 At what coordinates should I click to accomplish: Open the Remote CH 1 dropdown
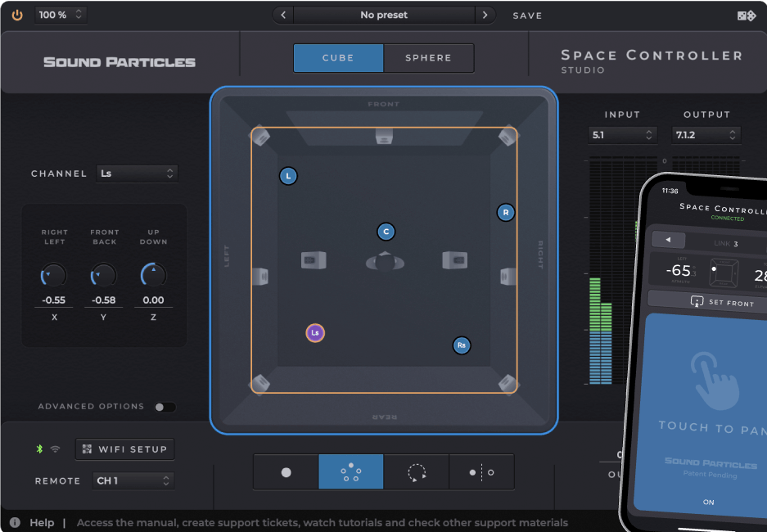134,480
